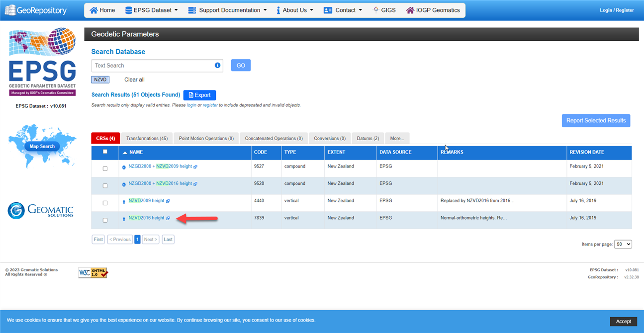Click the Geomatic Solutions logo
Image resolution: width=644 pixels, height=333 pixels.
click(x=41, y=210)
